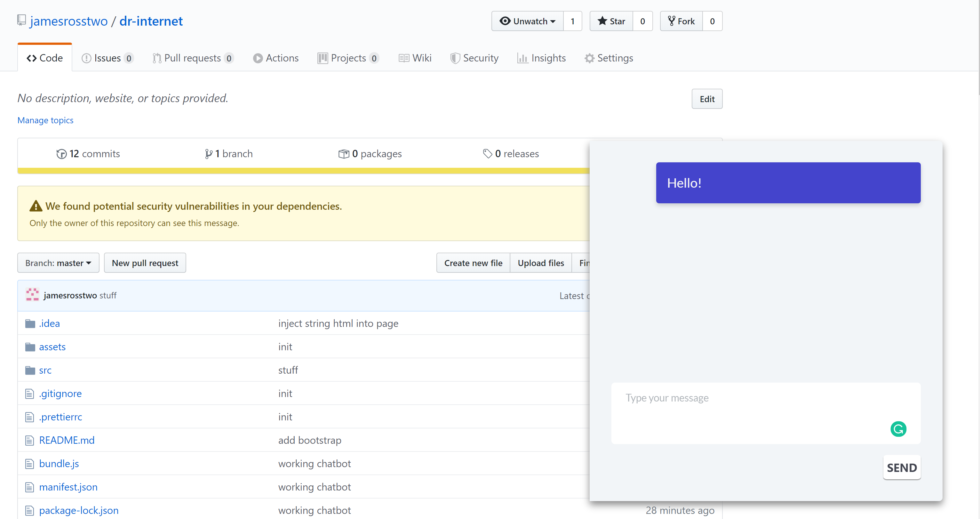
Task: Click the package icon beside 0 packages
Action: click(x=344, y=154)
